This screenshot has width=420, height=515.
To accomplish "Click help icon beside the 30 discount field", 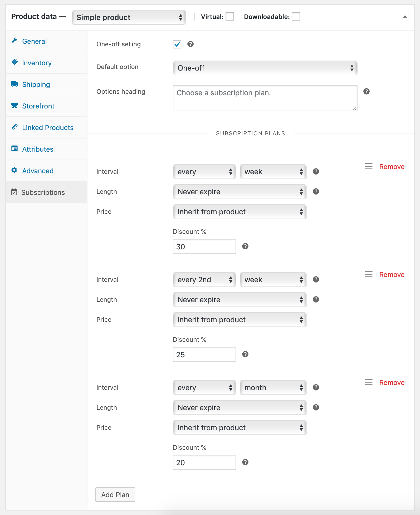I will [245, 246].
